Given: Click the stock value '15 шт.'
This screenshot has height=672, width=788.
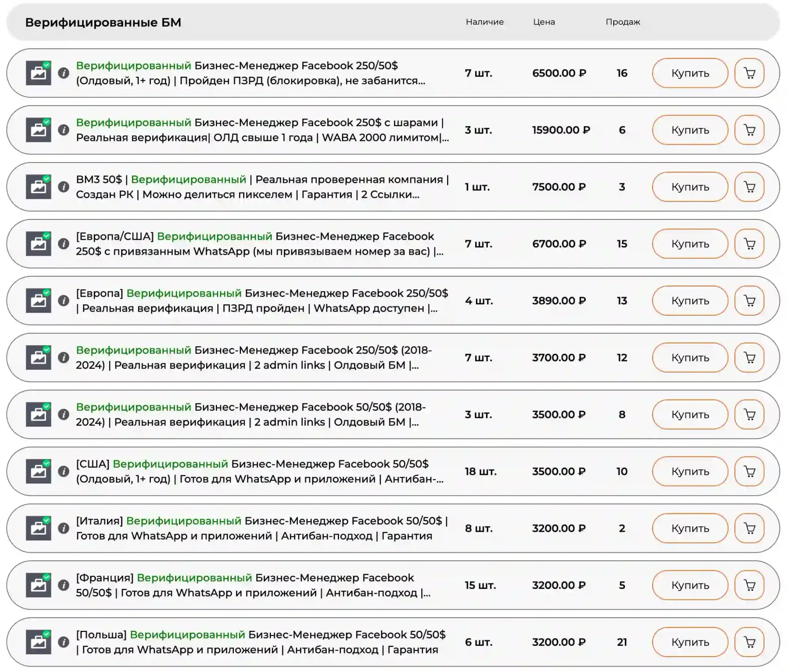Looking at the screenshot, I should [480, 585].
